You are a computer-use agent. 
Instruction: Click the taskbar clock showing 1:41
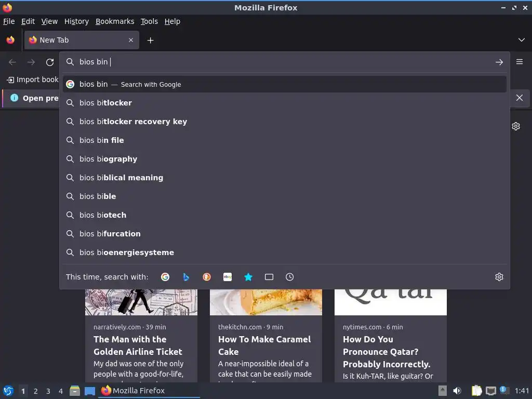click(x=522, y=391)
